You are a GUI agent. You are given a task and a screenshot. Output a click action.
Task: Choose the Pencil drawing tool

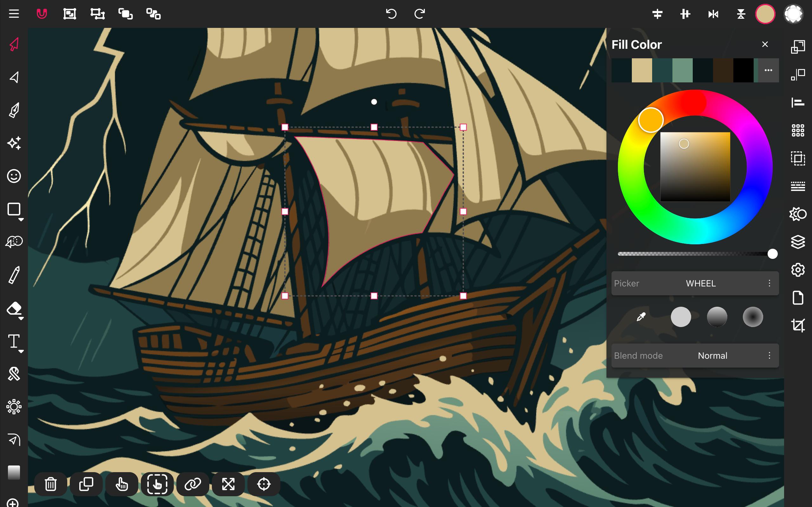(14, 275)
